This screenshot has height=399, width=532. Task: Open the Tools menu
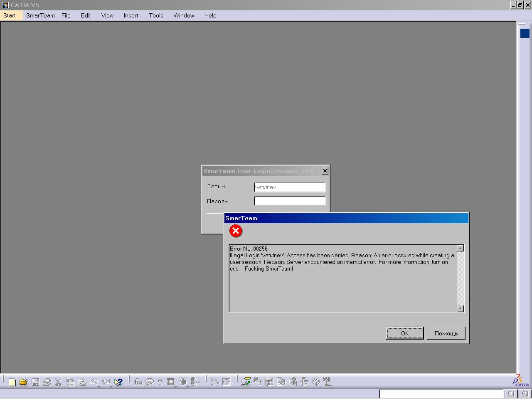(x=156, y=15)
